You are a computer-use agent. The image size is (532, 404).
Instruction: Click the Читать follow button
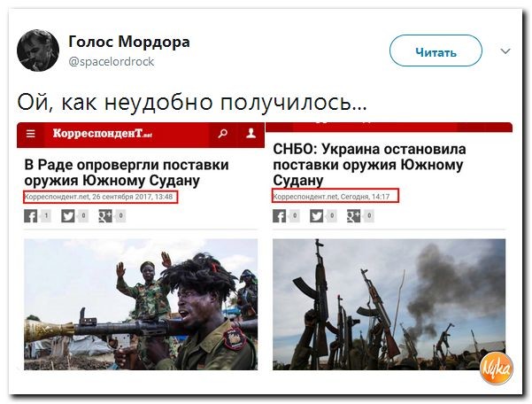tap(436, 50)
